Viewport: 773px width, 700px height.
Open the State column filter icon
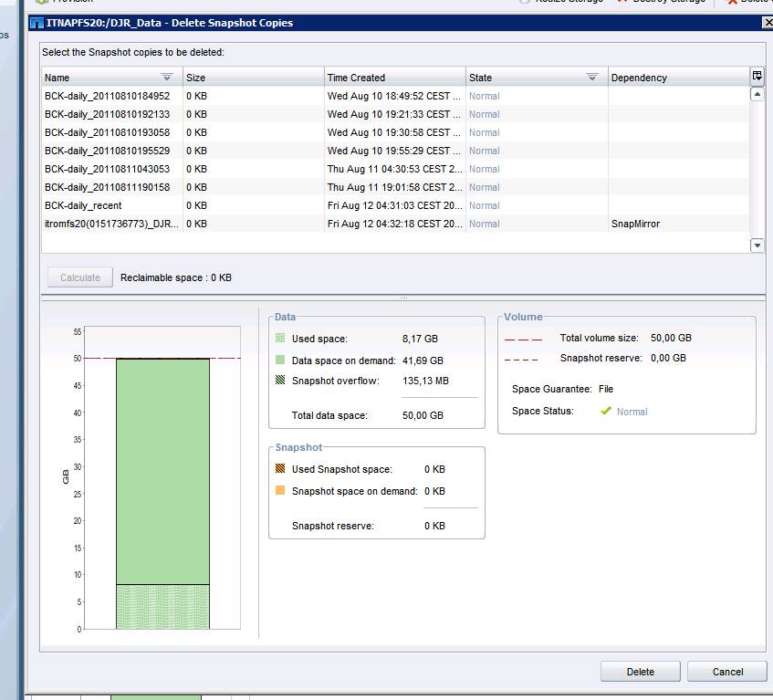coord(592,78)
